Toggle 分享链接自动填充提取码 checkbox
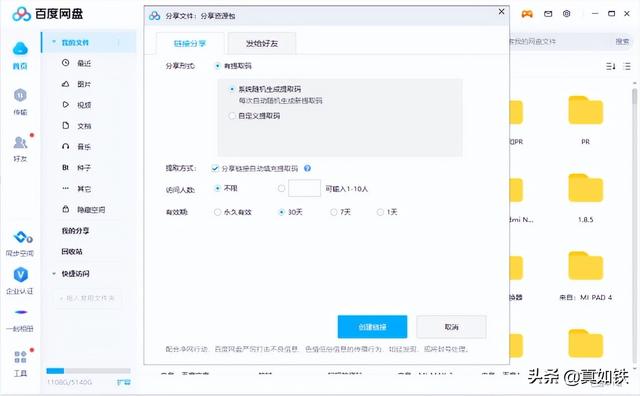Screen dimensions: 640x396 point(215,168)
